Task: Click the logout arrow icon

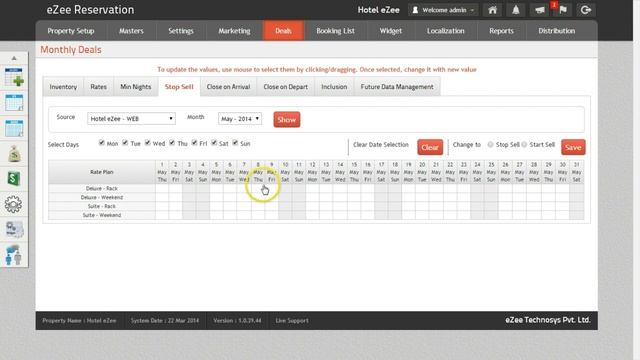Action: [586, 10]
